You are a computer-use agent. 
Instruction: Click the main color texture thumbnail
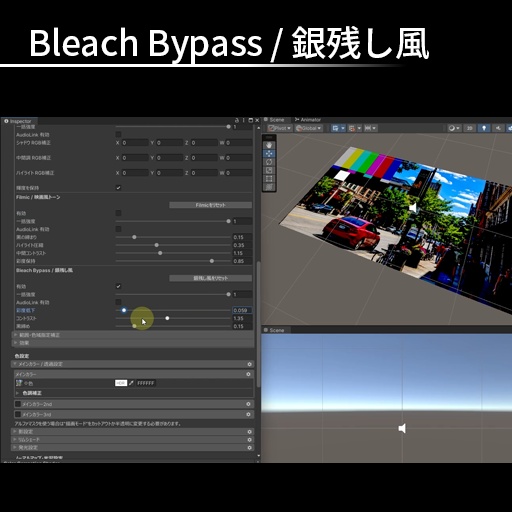[x=19, y=383]
